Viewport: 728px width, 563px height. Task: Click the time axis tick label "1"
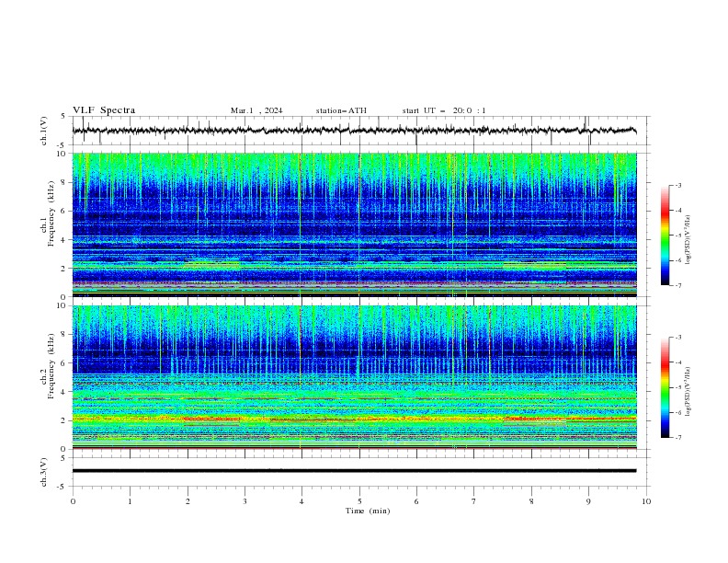click(130, 501)
